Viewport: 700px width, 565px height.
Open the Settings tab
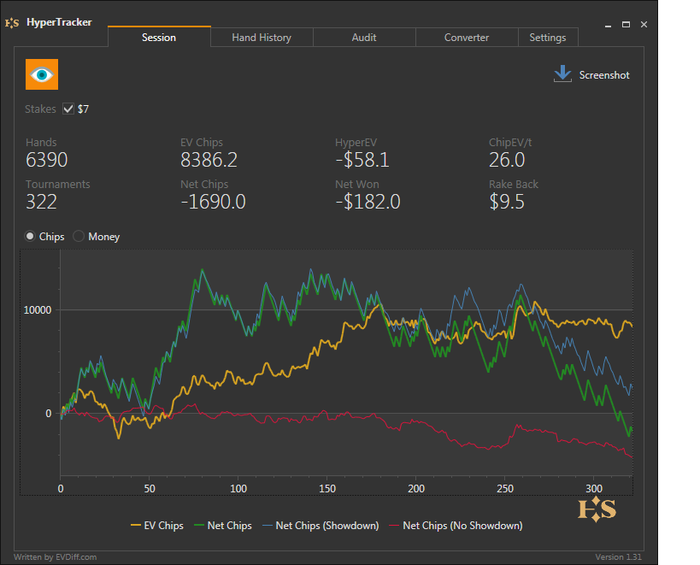[547, 38]
